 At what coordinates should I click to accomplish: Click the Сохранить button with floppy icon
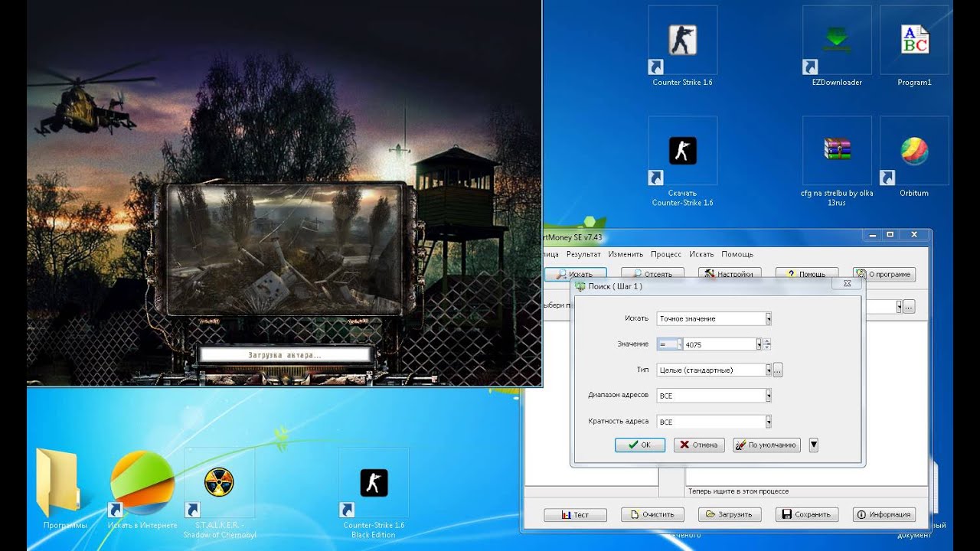coord(807,515)
